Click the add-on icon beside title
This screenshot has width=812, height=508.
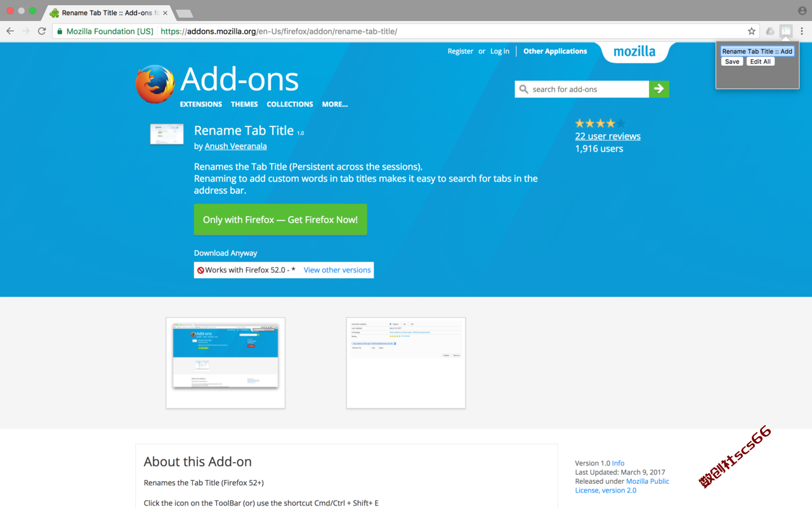tap(167, 134)
